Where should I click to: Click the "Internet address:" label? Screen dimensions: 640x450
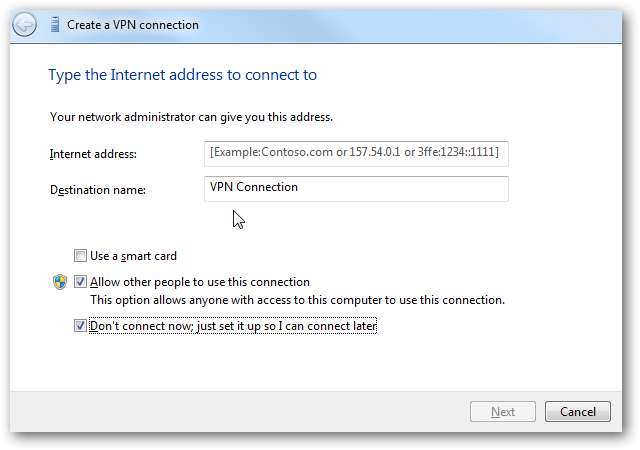[93, 154]
